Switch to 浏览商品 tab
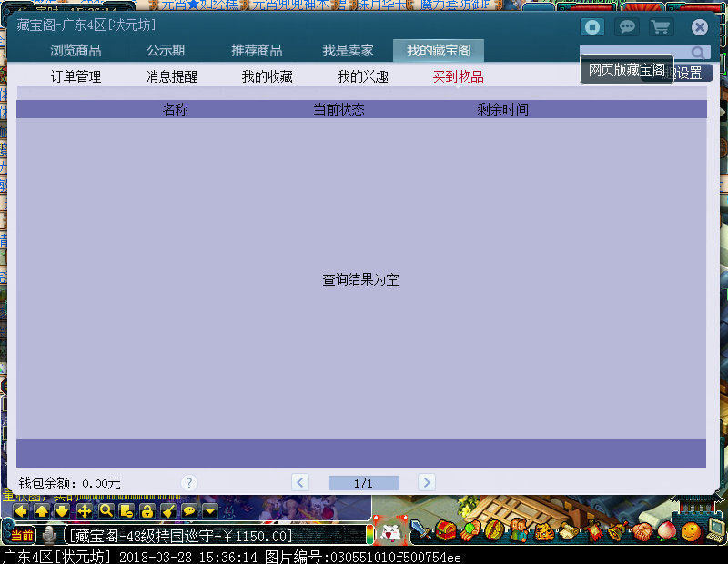Image resolution: width=728 pixels, height=564 pixels. point(76,51)
